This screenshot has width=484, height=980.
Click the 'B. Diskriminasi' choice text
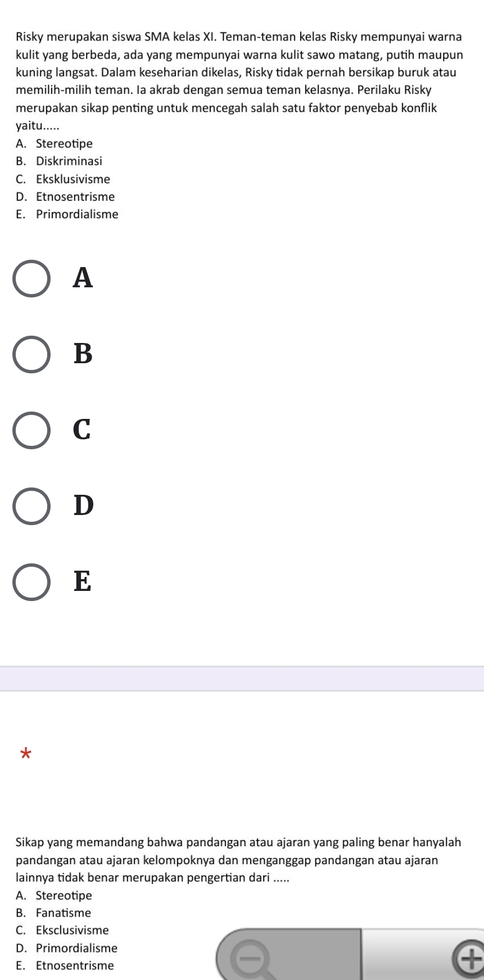click(59, 161)
